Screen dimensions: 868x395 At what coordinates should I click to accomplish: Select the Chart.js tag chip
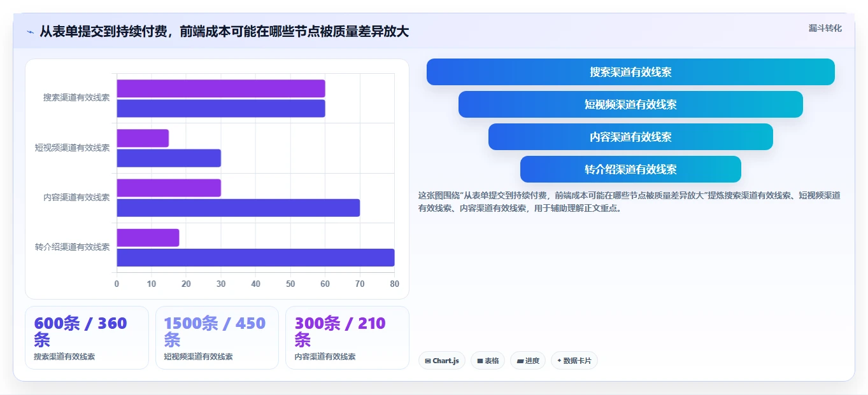pyautogui.click(x=442, y=361)
